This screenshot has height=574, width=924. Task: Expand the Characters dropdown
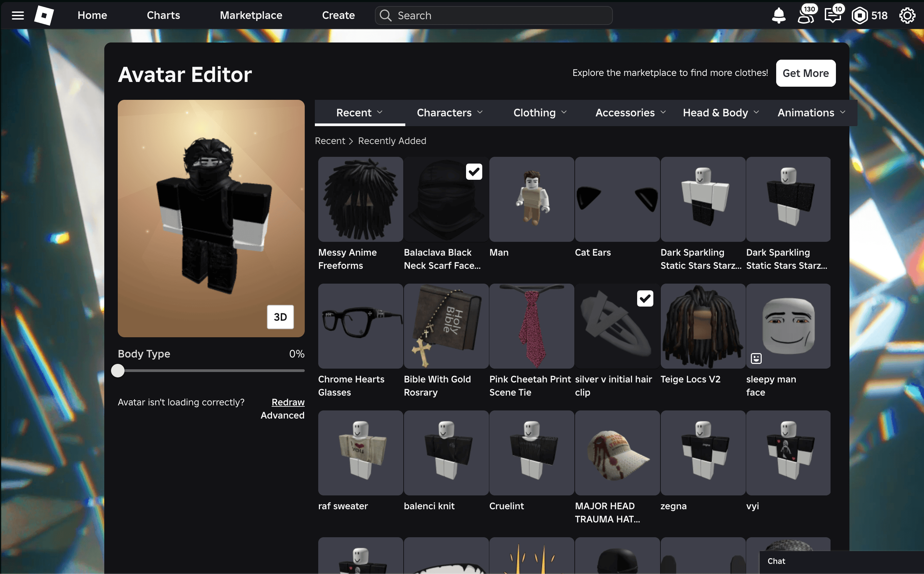click(x=450, y=113)
